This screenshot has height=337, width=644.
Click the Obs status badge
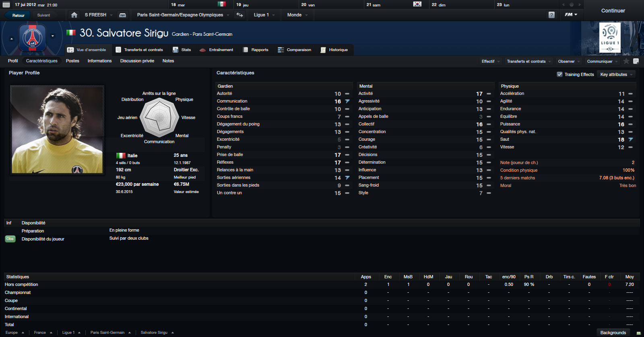(x=10, y=239)
